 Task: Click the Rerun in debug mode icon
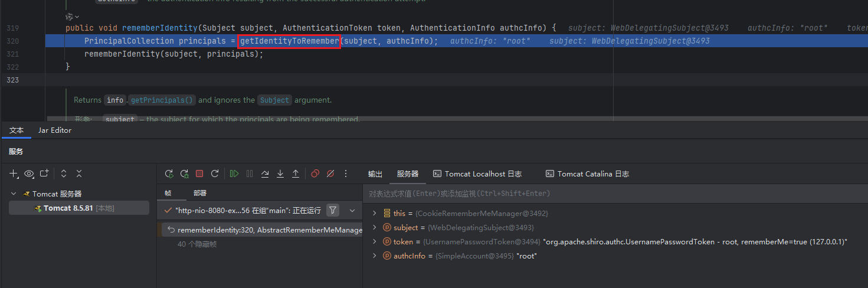184,174
